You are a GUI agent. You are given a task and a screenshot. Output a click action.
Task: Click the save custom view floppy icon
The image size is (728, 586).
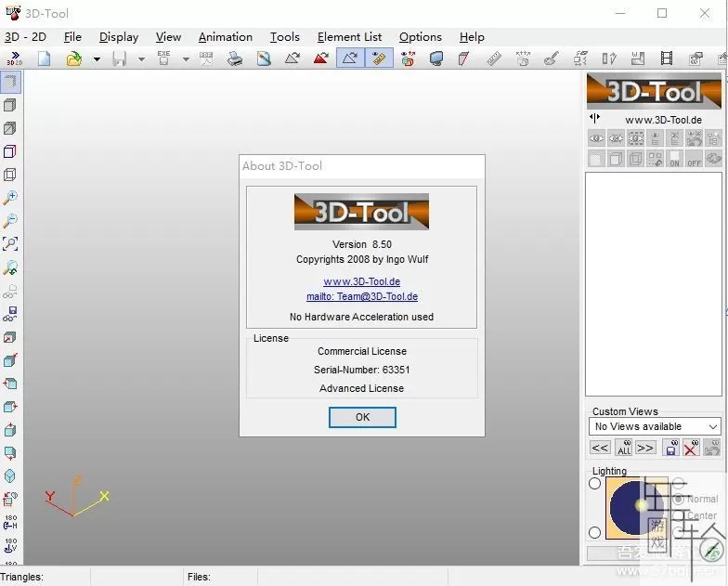click(x=670, y=448)
